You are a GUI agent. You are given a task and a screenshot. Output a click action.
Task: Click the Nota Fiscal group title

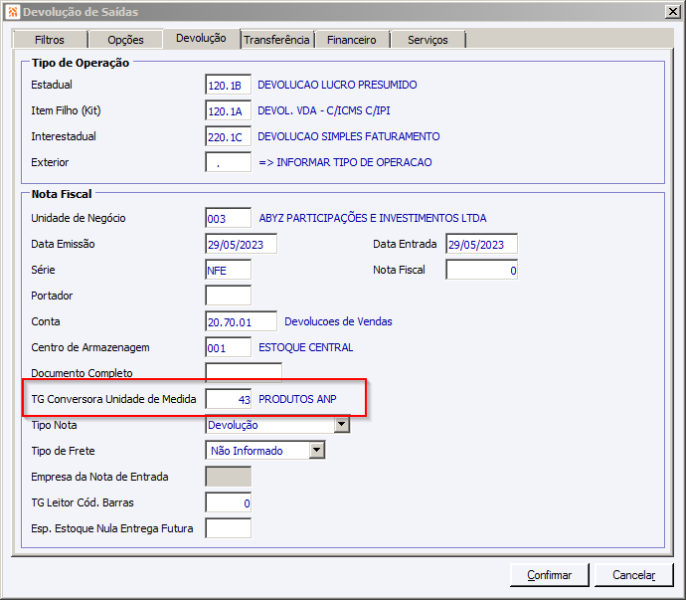(61, 194)
